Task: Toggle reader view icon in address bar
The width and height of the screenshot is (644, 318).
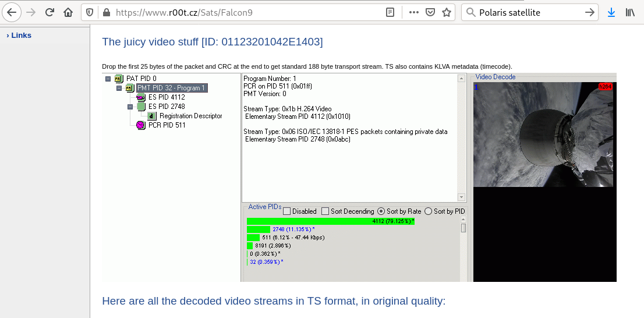Action: pos(390,12)
